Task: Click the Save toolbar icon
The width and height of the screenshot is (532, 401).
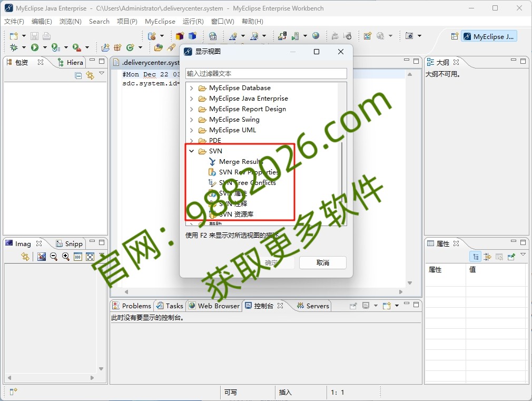Action: (x=34, y=36)
